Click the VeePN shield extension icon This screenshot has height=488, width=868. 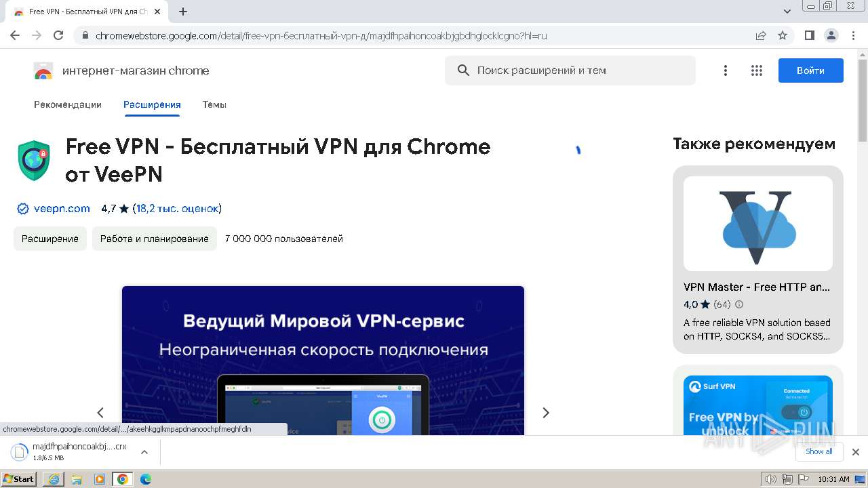pos(34,161)
